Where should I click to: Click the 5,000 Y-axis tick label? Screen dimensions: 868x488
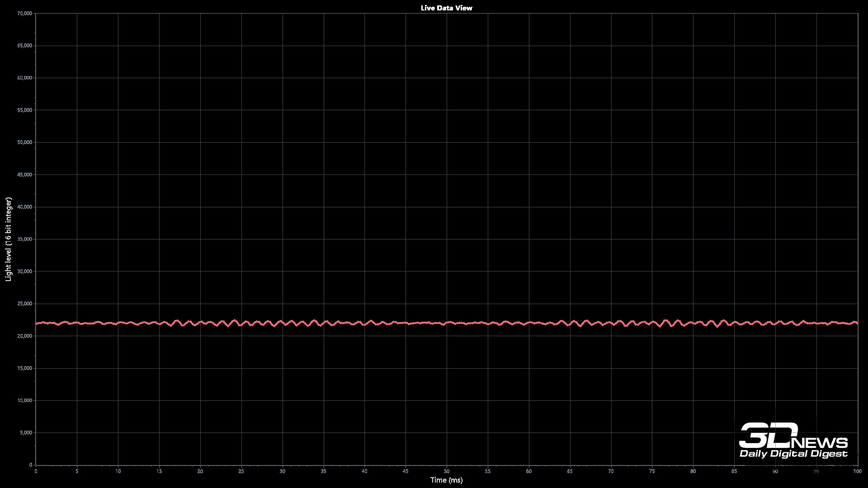(27, 433)
